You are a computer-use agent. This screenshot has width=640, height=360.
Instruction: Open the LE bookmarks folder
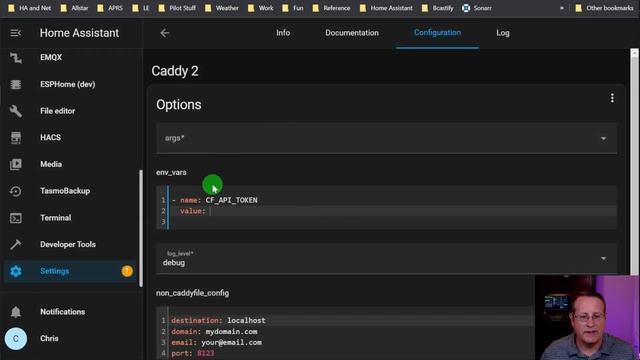coord(140,8)
